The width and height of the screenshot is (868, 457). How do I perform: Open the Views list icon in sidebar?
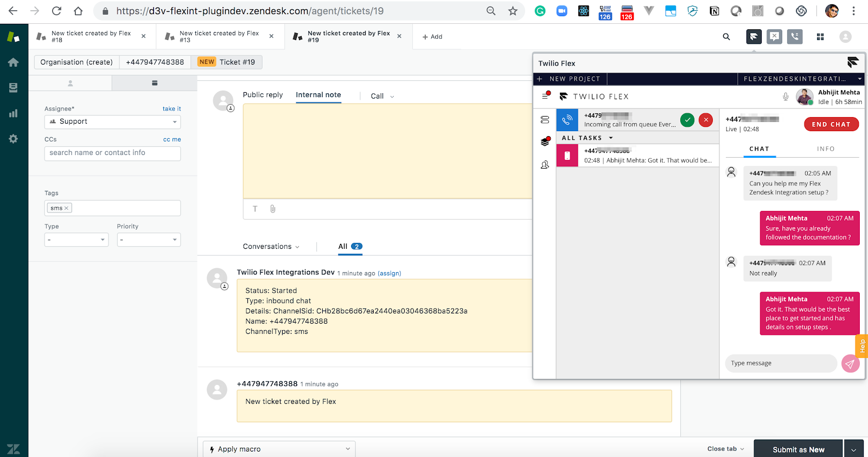pyautogui.click(x=14, y=88)
